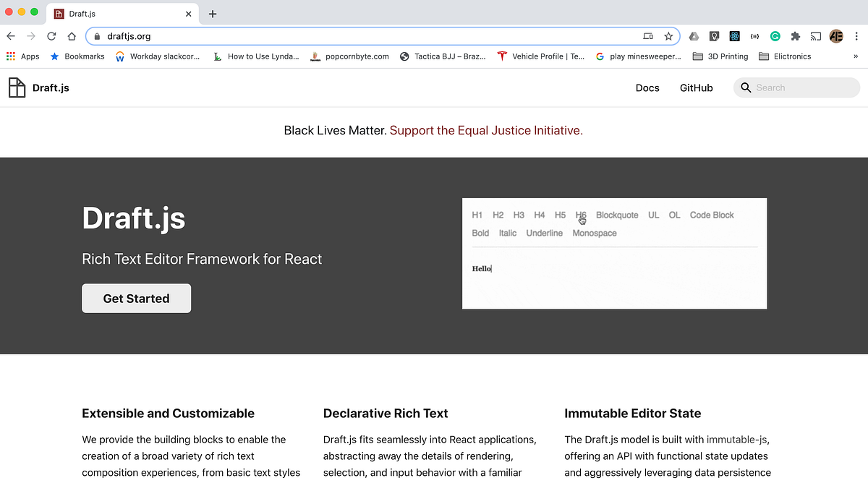Click the Chrome profile avatar icon
Image resolution: width=868 pixels, height=483 pixels.
click(837, 36)
